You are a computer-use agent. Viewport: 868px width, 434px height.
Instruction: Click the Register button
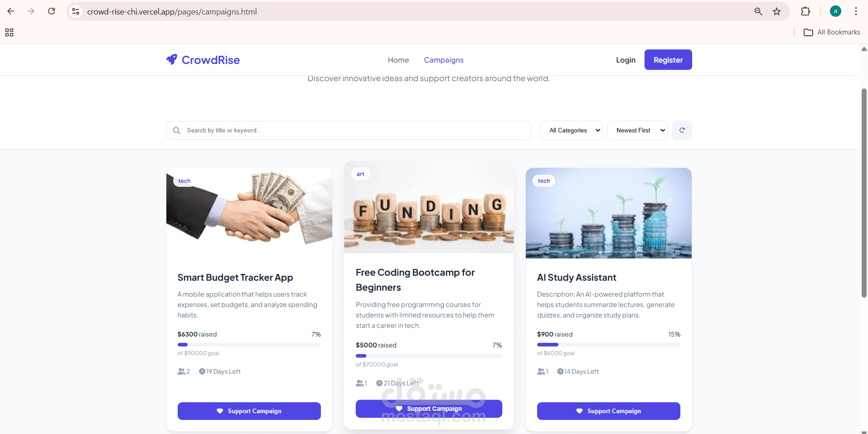[x=668, y=60]
